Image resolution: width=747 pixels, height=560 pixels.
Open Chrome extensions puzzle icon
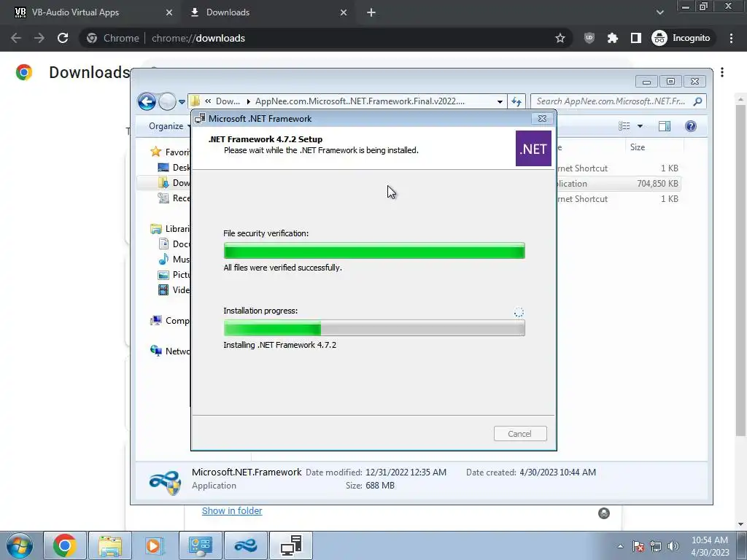[613, 38]
